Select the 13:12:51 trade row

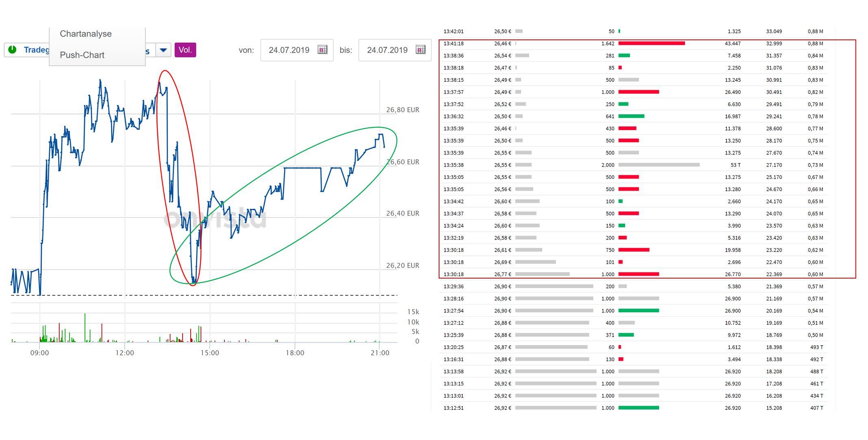(453, 408)
